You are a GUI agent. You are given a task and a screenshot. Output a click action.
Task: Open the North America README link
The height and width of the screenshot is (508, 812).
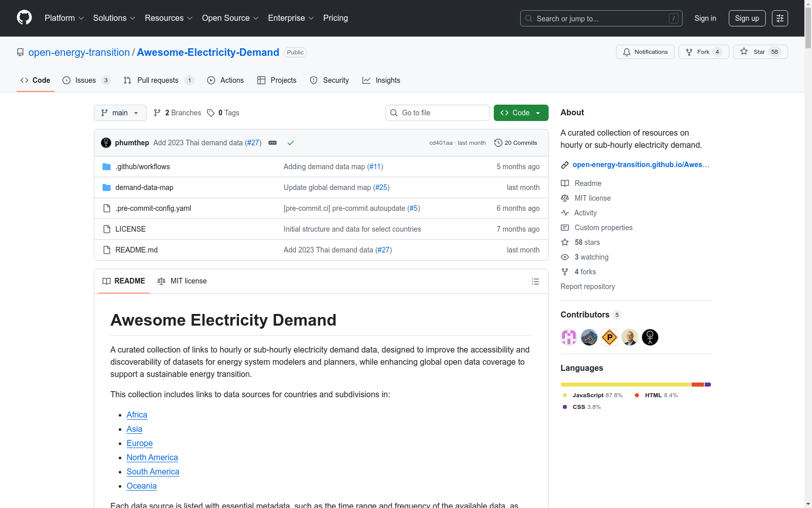(x=152, y=457)
